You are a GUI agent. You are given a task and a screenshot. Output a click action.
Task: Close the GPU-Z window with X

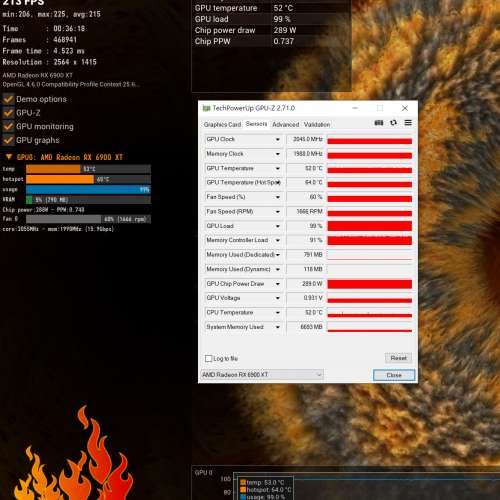pyautogui.click(x=405, y=108)
